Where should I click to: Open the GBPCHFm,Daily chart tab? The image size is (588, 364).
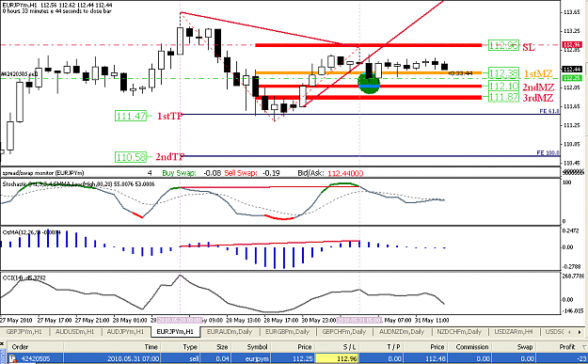tap(343, 332)
